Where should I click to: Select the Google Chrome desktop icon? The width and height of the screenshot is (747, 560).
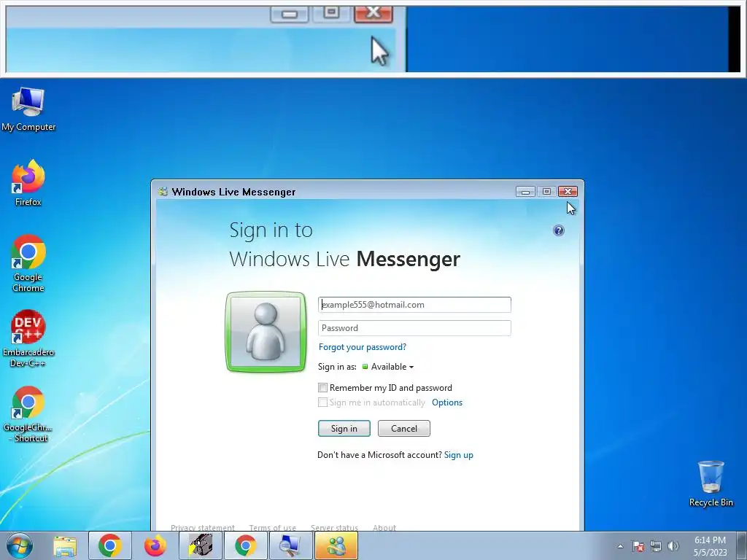click(28, 263)
